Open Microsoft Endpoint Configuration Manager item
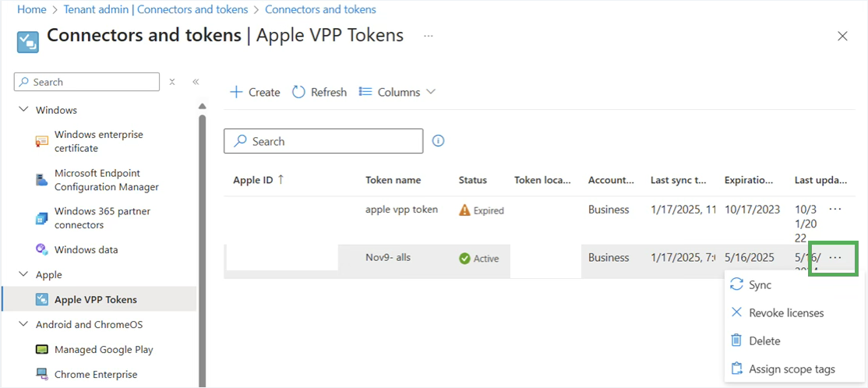The width and height of the screenshot is (868, 388). [106, 180]
